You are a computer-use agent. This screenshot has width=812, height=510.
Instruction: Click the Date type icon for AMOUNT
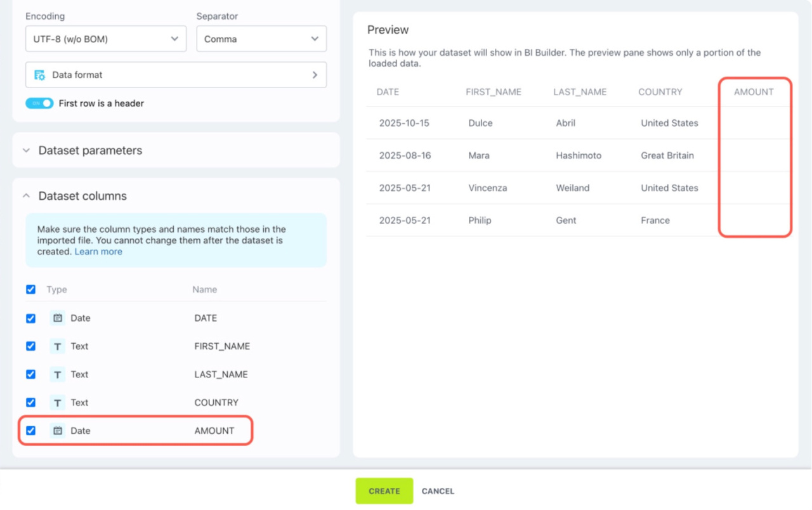click(58, 431)
